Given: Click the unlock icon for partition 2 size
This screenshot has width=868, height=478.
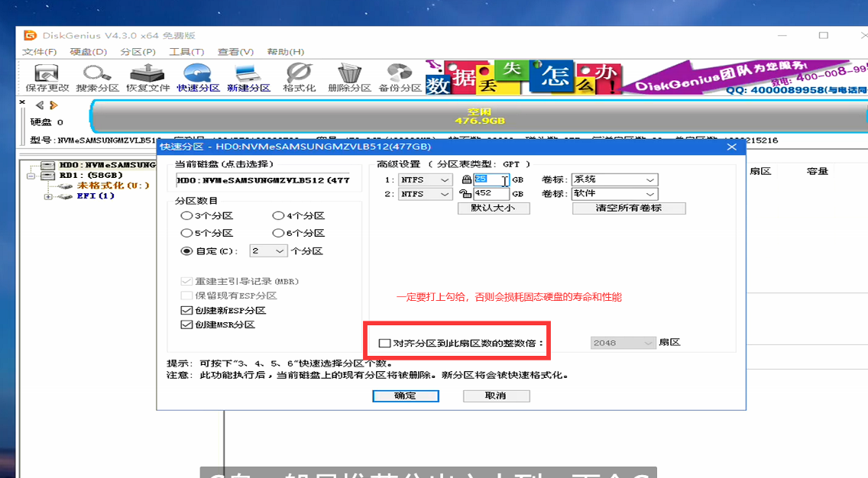Looking at the screenshot, I should tap(465, 194).
